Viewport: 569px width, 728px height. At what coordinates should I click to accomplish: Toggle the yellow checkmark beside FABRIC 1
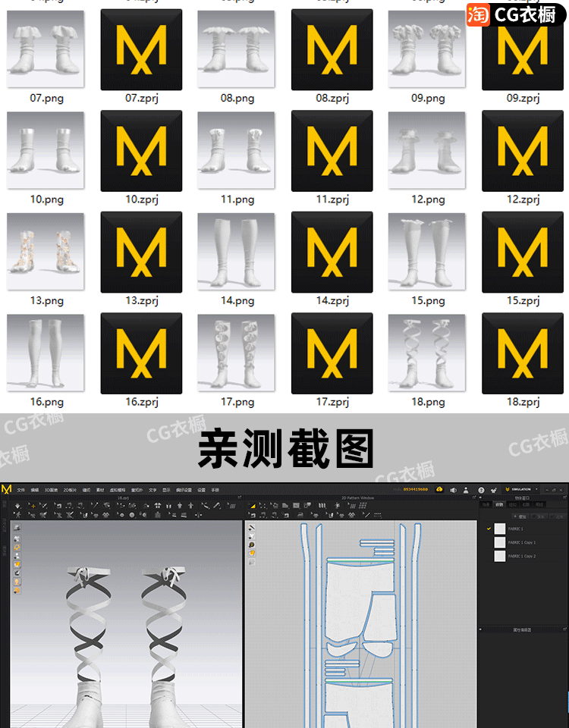point(489,529)
